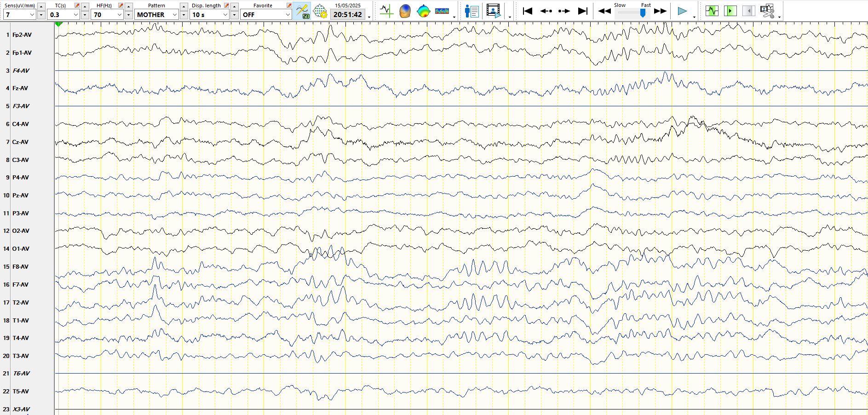
Task: Click the cut video and waveform icon
Action: [767, 11]
